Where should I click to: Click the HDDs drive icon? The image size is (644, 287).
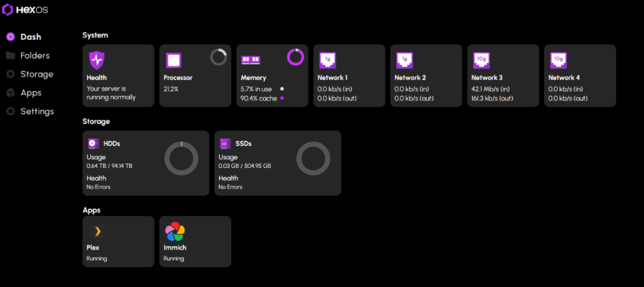[x=93, y=143]
